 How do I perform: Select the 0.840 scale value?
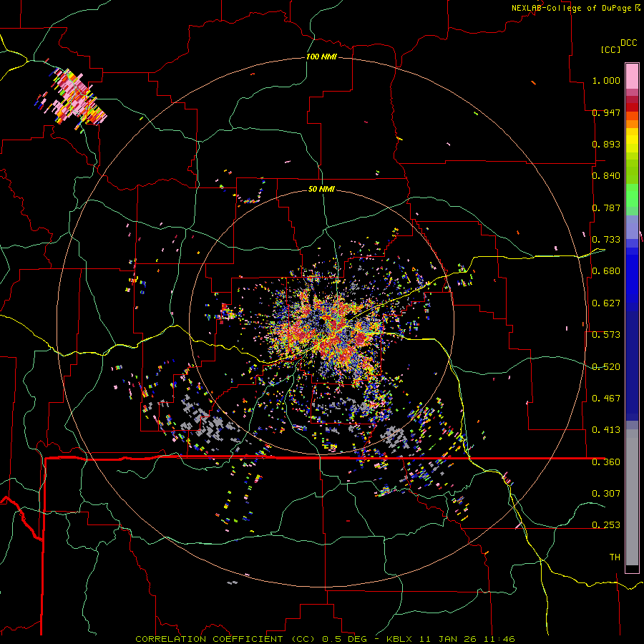pyautogui.click(x=606, y=176)
